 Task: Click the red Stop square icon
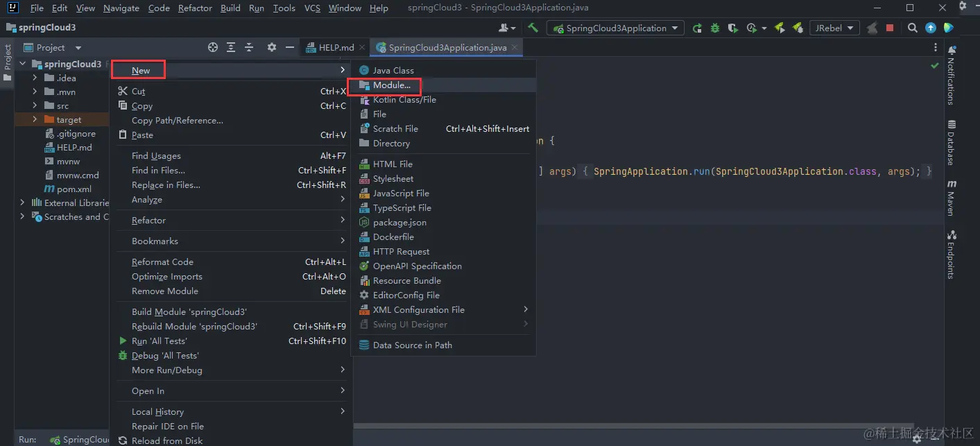pos(890,28)
